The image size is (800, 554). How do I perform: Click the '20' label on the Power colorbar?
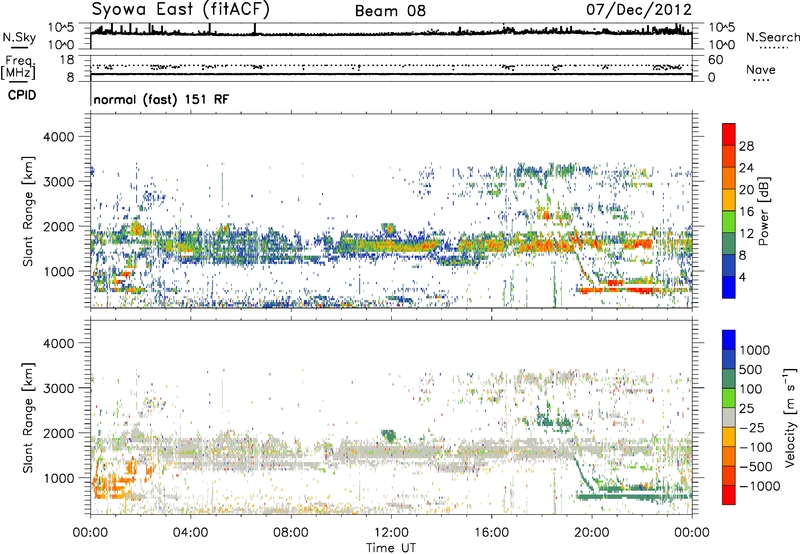(x=746, y=190)
